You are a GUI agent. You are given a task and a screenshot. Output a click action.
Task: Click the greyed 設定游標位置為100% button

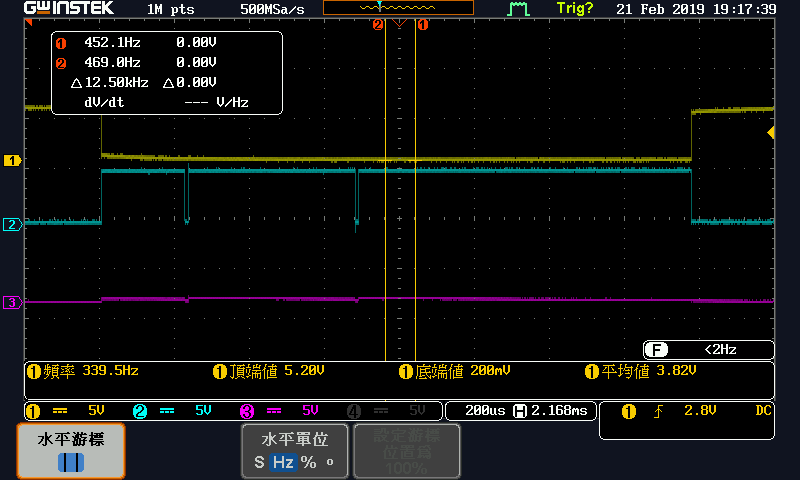[x=407, y=451]
